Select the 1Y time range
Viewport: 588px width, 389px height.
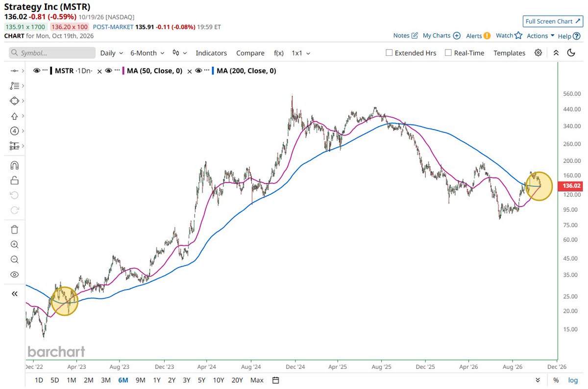(x=157, y=380)
